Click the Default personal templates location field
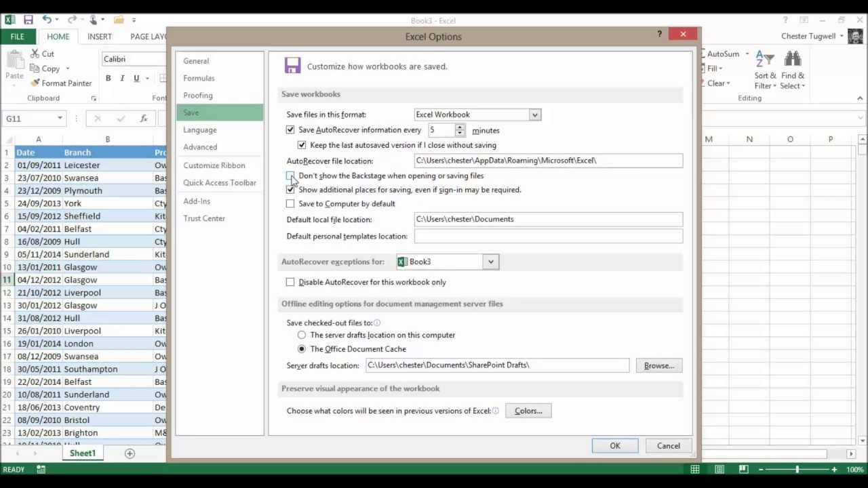Screen dimensions: 868x488 click(x=548, y=236)
